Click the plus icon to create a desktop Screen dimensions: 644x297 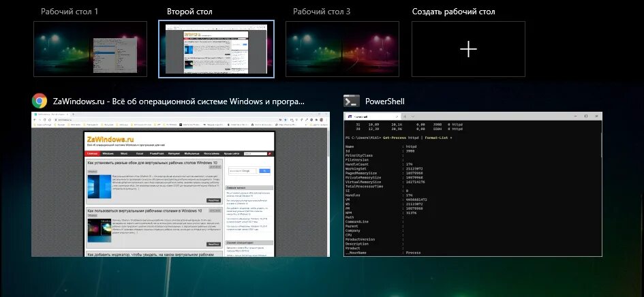click(468, 49)
